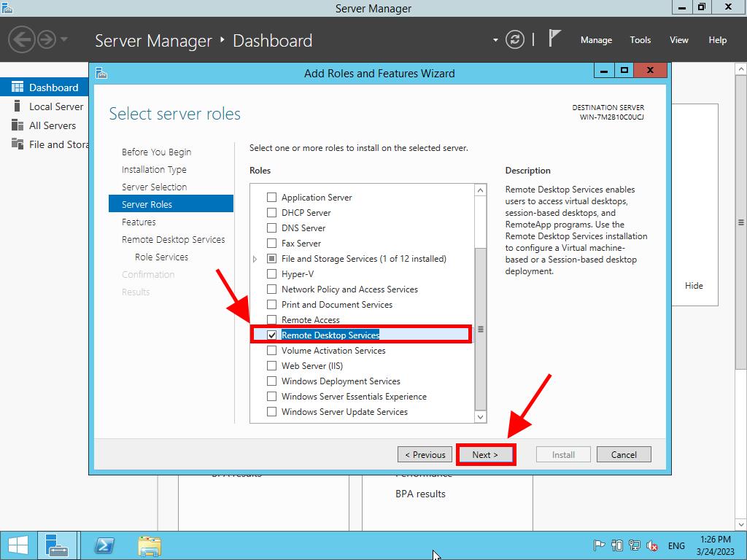The image size is (747, 560).
Task: Check the Remote Access role
Action: tap(271, 319)
